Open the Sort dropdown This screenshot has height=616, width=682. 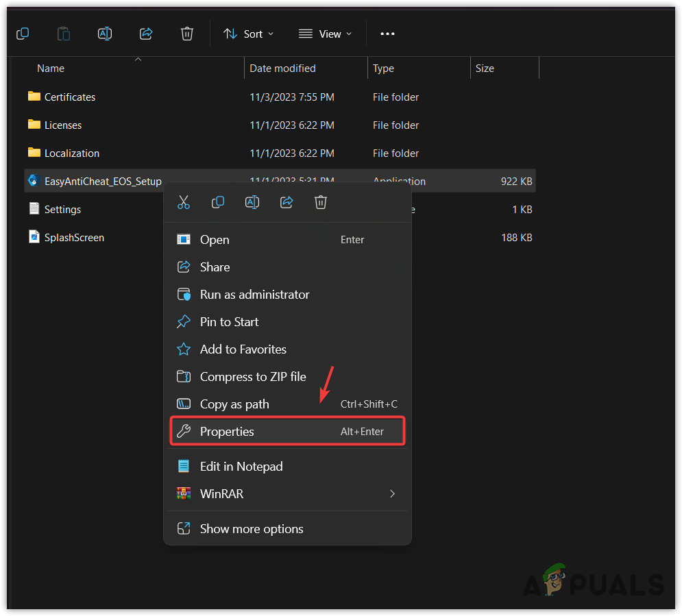(x=248, y=34)
